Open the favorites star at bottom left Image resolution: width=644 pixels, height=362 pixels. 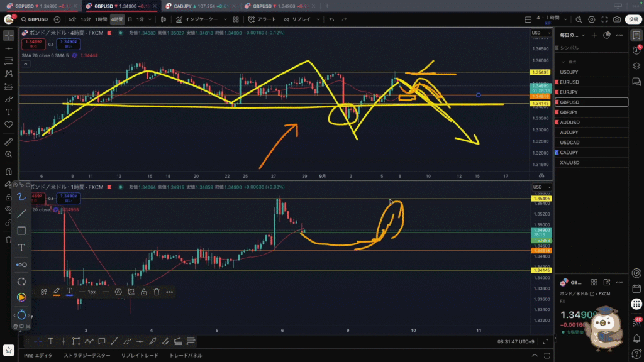coord(9,350)
